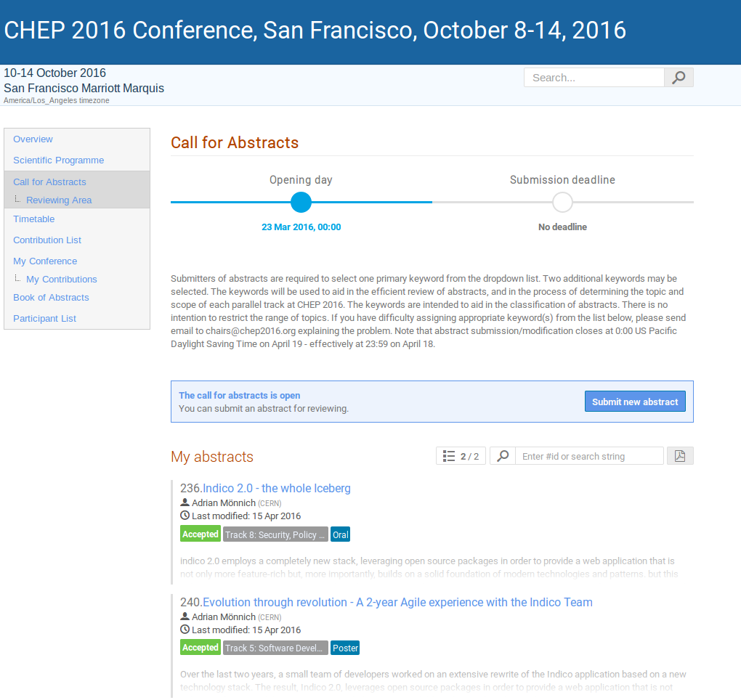741x700 pixels.
Task: Click the Poster label on abstract 240
Action: 345,648
